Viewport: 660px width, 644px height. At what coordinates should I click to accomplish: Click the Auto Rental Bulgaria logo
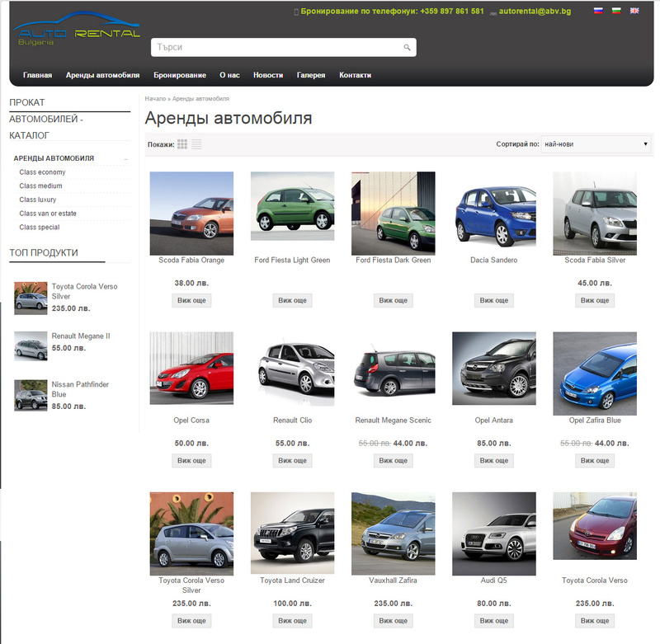pyautogui.click(x=77, y=30)
